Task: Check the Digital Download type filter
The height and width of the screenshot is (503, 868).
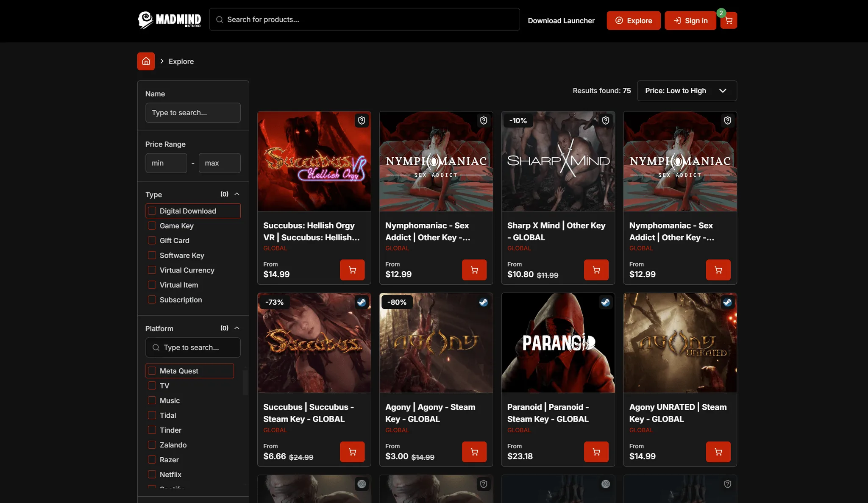Action: point(152,211)
